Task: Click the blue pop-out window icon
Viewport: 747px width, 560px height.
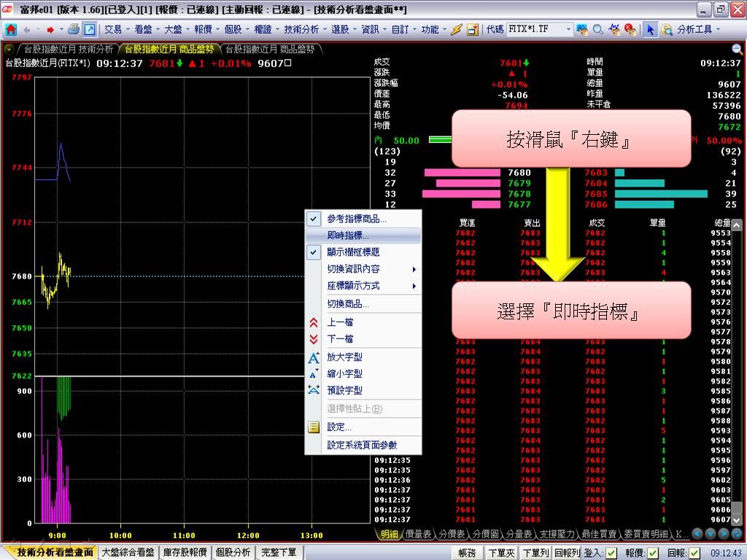Action: 90,29
